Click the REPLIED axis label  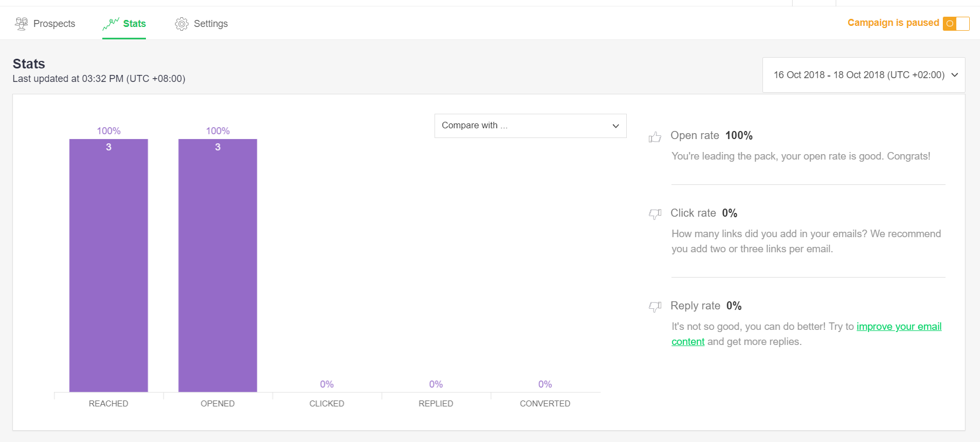click(x=436, y=404)
